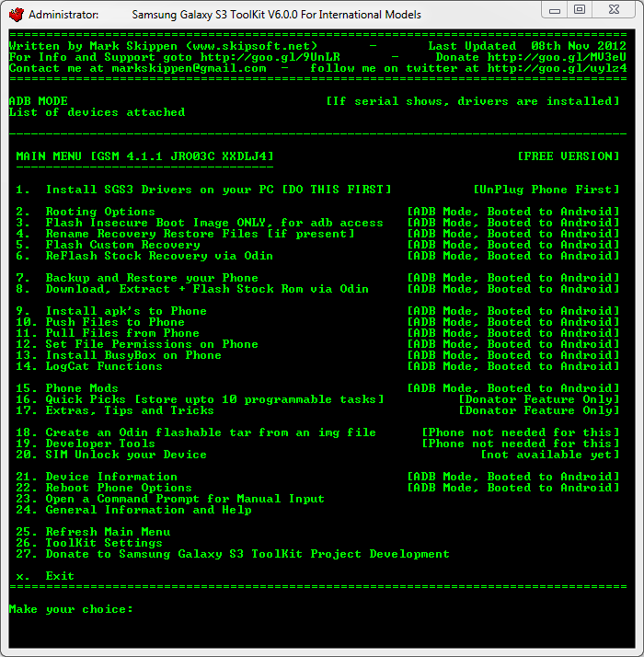Click the '[FREE VERSION]' label

569,156
